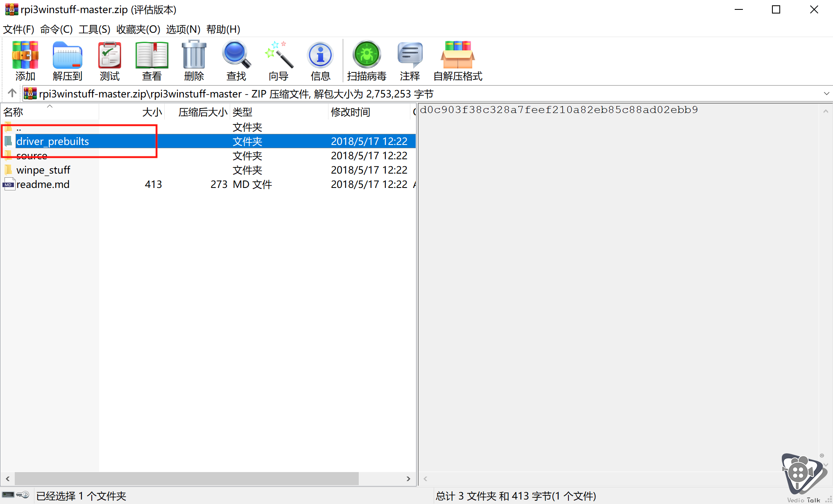Image resolution: width=833 pixels, height=504 pixels.
Task: Sort by the Size (大小) column header
Action: point(131,112)
